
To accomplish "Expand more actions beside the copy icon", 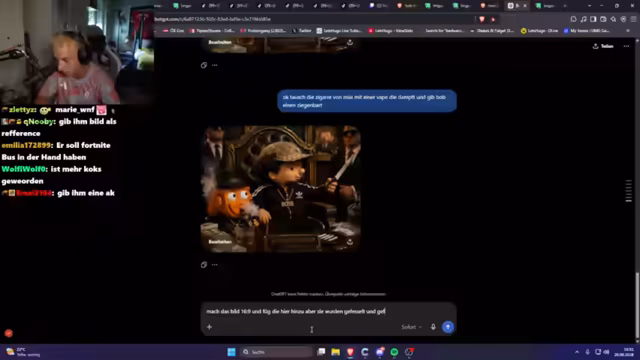I will 215,264.
